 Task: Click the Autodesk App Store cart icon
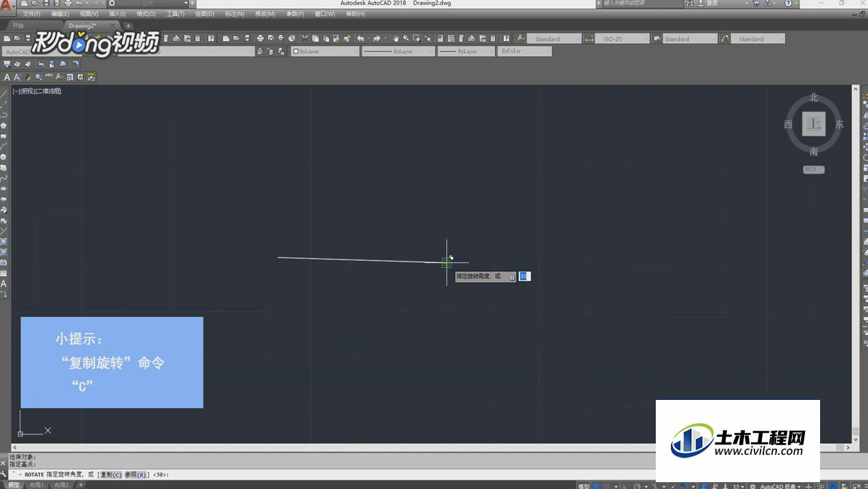(x=756, y=3)
